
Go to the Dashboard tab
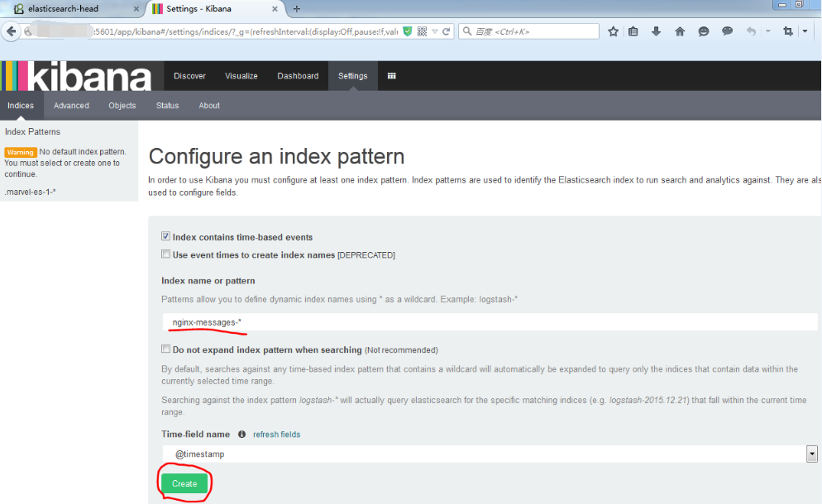[298, 76]
